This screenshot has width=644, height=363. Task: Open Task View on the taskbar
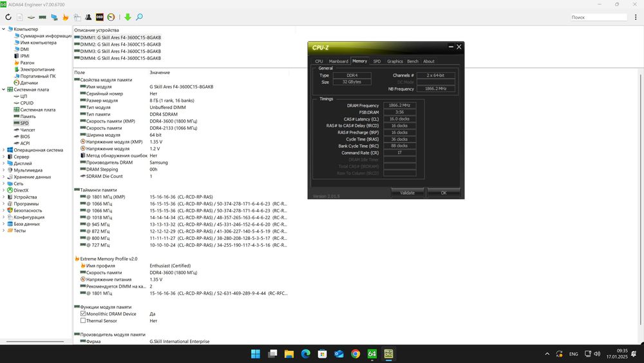tap(272, 354)
